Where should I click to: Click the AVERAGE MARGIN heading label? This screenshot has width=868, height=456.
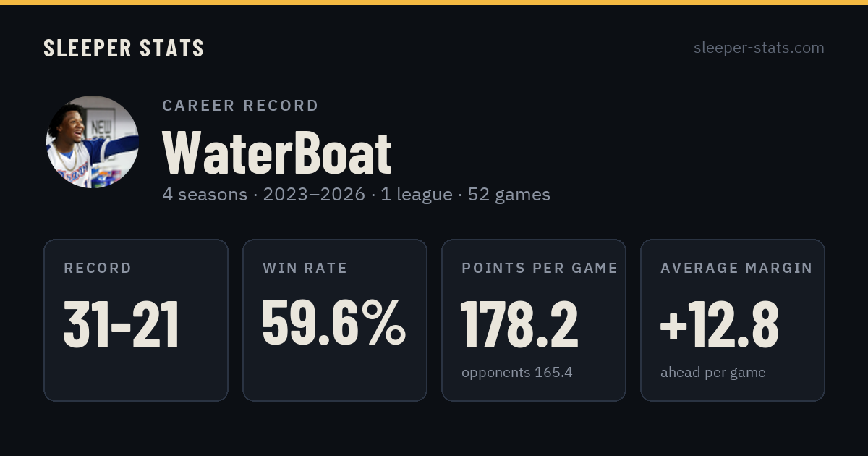(x=736, y=269)
